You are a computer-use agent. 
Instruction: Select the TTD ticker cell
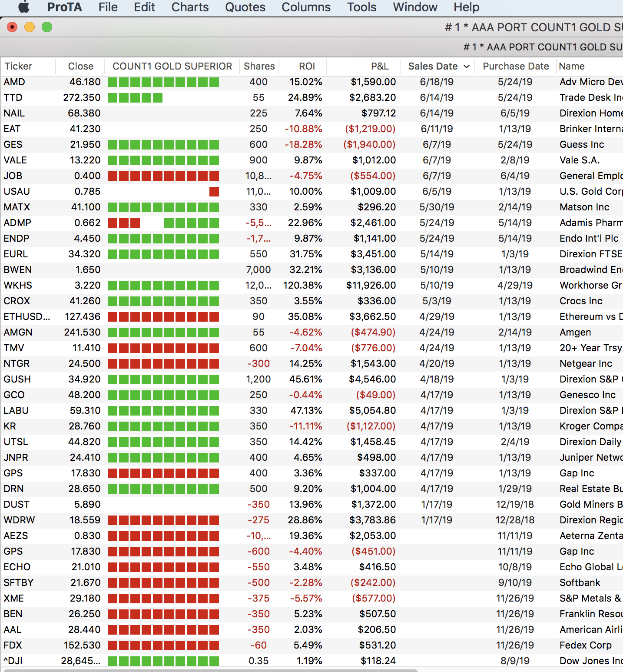[13, 97]
